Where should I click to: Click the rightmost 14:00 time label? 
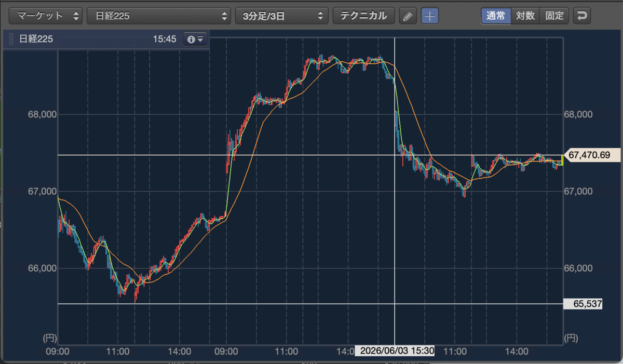click(517, 351)
